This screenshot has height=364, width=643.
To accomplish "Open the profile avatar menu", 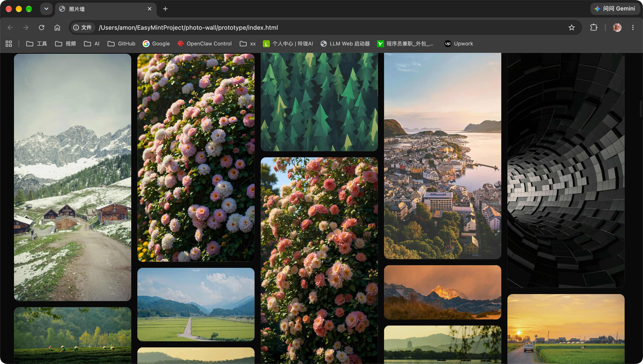I will point(617,28).
